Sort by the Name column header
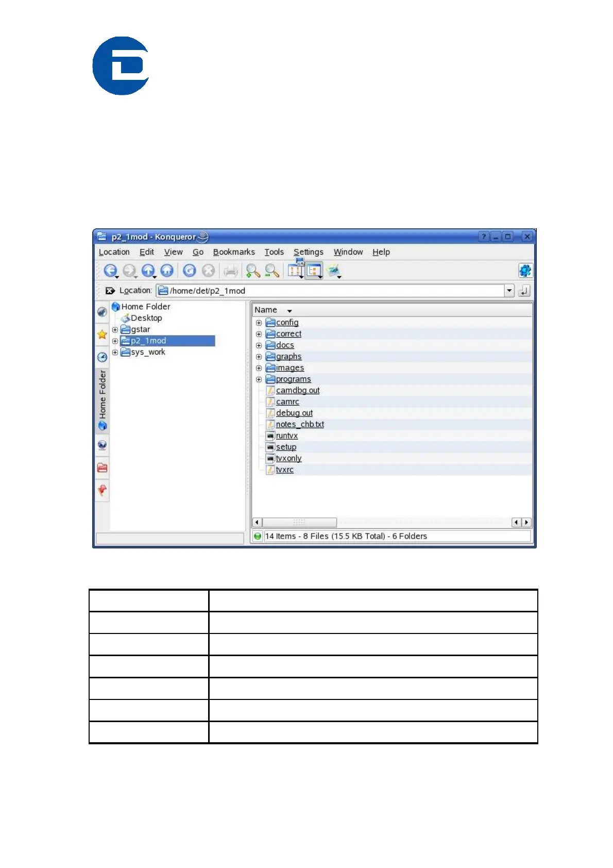Viewport: 613px width, 868px height. click(x=392, y=310)
